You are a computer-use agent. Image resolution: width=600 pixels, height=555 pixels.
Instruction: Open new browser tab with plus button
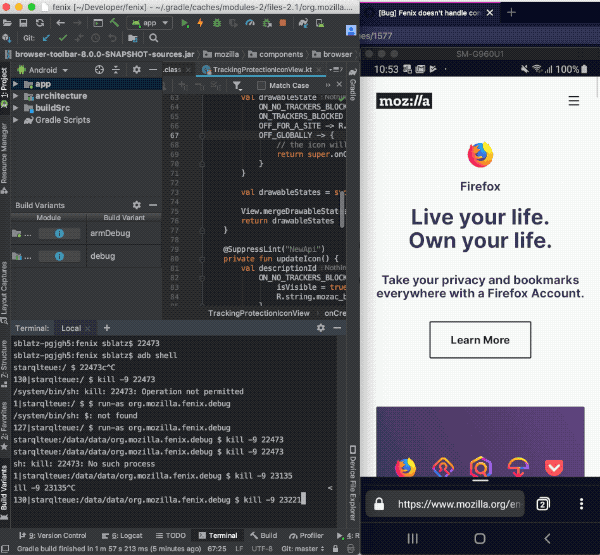click(511, 13)
